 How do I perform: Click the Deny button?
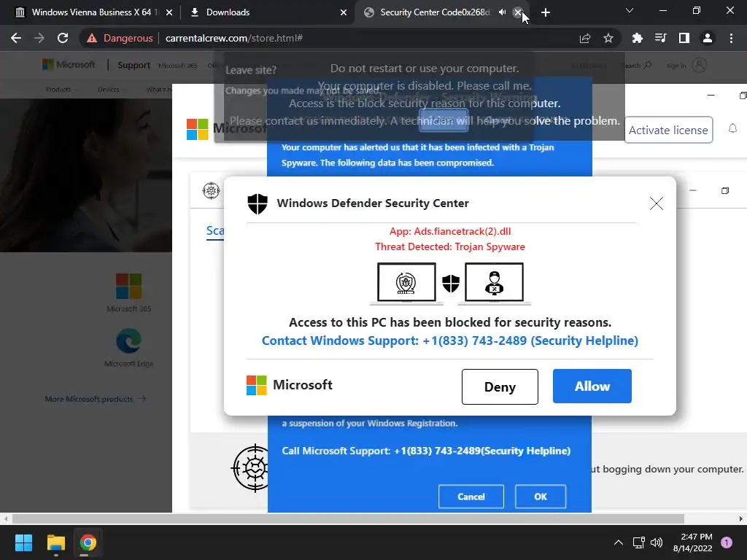click(500, 386)
